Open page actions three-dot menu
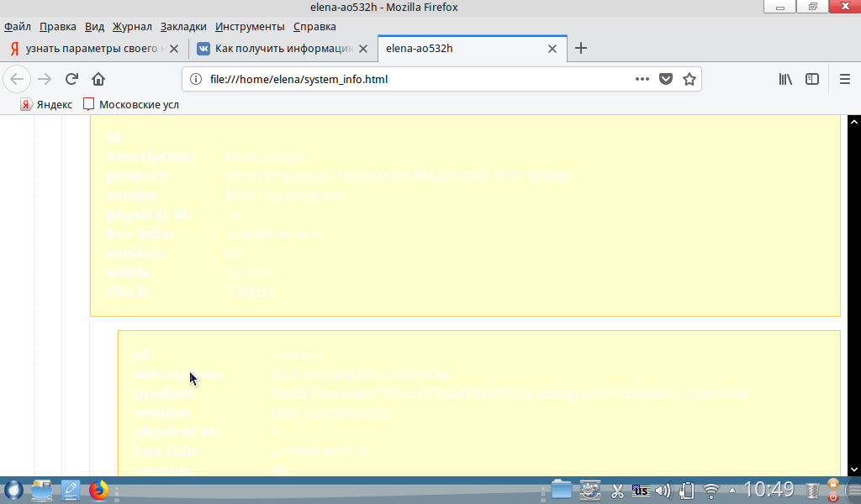Image resolution: width=861 pixels, height=504 pixels. coord(642,79)
